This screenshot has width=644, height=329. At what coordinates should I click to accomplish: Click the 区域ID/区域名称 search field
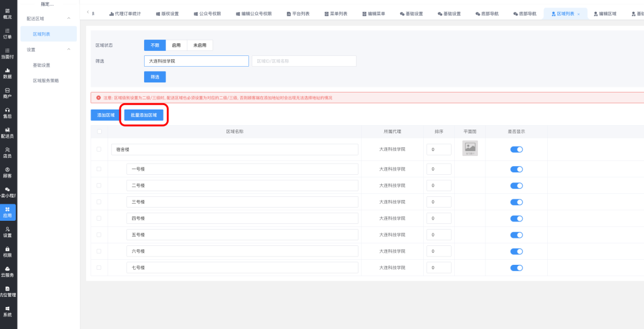[x=304, y=61]
